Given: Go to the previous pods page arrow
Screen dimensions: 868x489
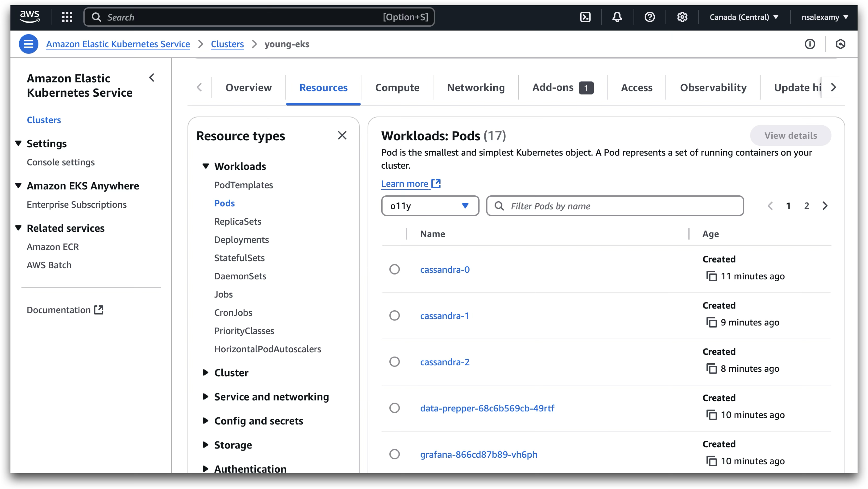Looking at the screenshot, I should pos(770,206).
